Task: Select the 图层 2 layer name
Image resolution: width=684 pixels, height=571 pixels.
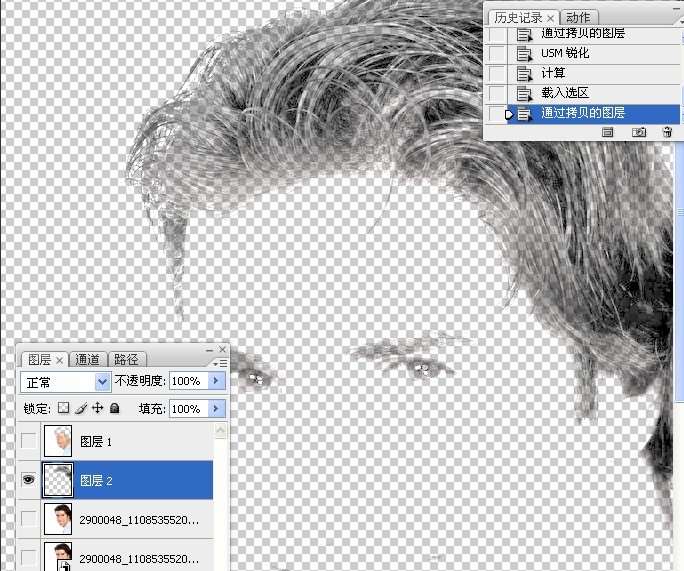Action: (96, 481)
